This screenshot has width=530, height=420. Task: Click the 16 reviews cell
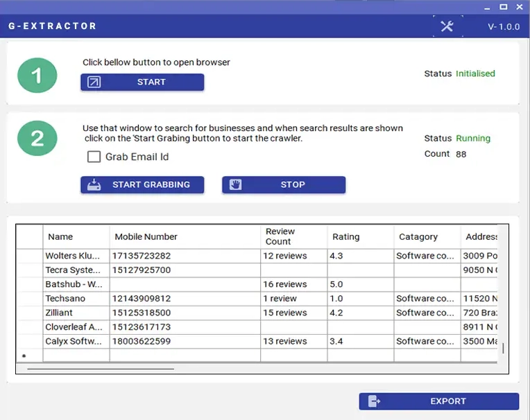click(x=293, y=284)
